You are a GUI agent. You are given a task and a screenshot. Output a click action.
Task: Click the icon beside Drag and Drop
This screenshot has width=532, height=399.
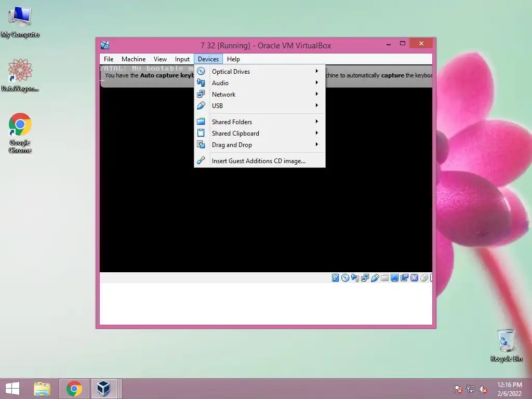(x=201, y=144)
